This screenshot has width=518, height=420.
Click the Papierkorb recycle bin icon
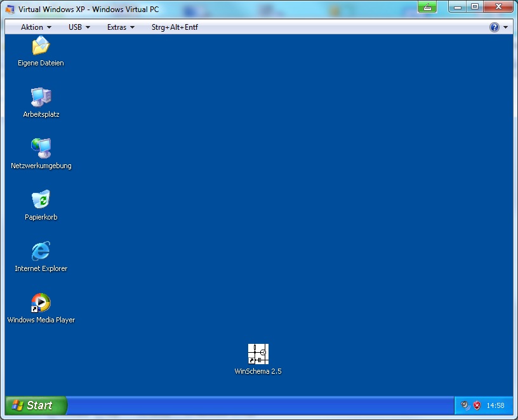(41, 200)
